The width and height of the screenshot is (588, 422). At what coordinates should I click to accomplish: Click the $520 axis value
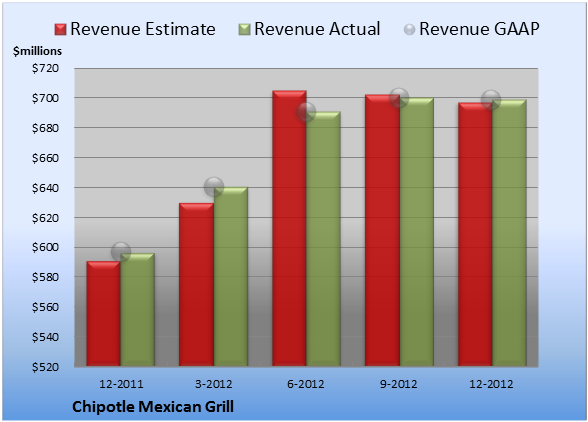[x=45, y=366]
